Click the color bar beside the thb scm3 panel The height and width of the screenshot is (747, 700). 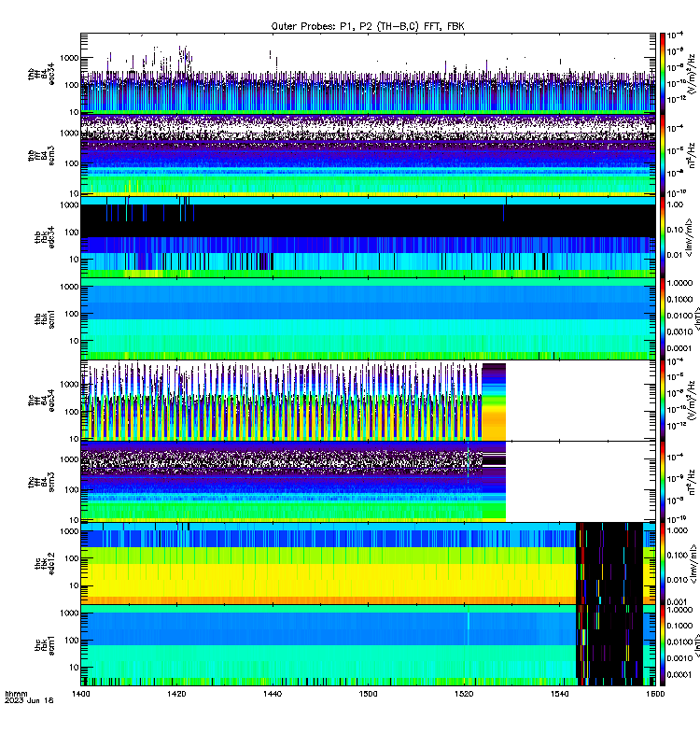coord(663,155)
